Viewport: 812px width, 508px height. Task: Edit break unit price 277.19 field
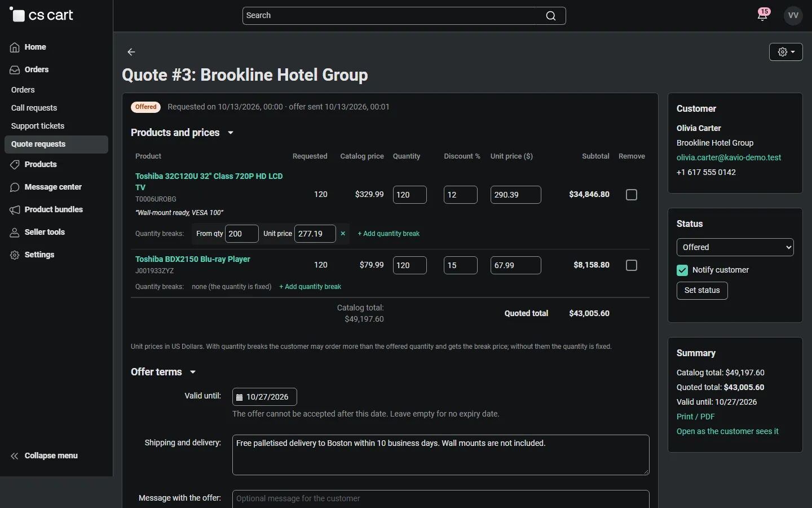tap(315, 234)
